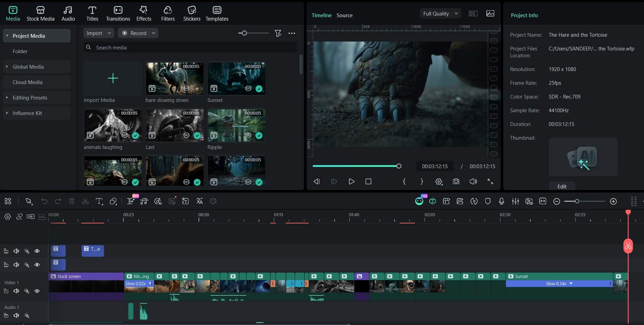644x325 pixels.
Task: Open the Full Quality preview dropdown
Action: pyautogui.click(x=441, y=14)
